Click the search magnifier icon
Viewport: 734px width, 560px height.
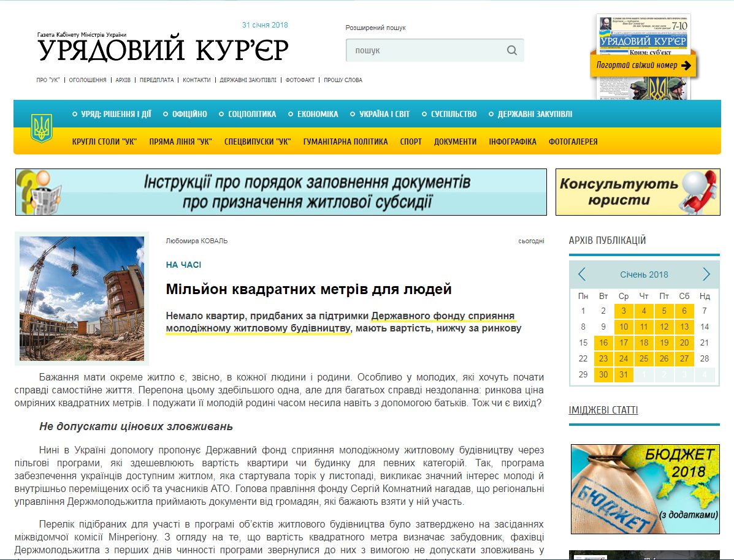click(x=511, y=50)
